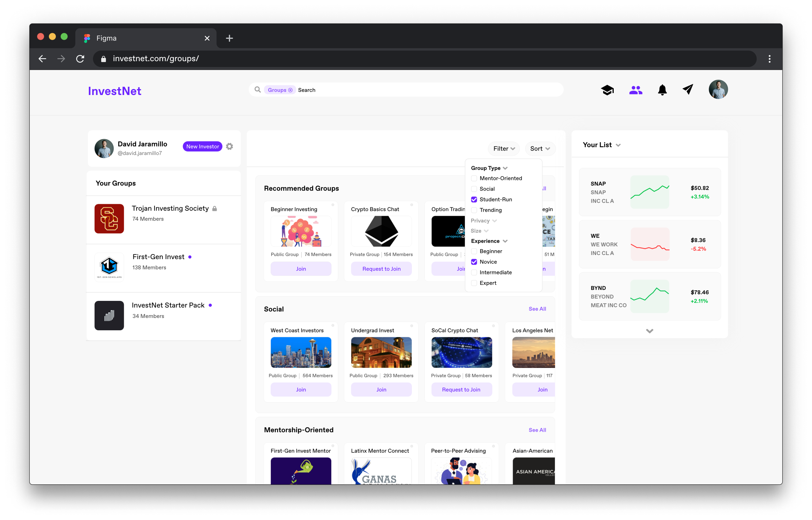Image resolution: width=812 pixels, height=520 pixels.
Task: Go forward in the browser
Action: [x=61, y=59]
